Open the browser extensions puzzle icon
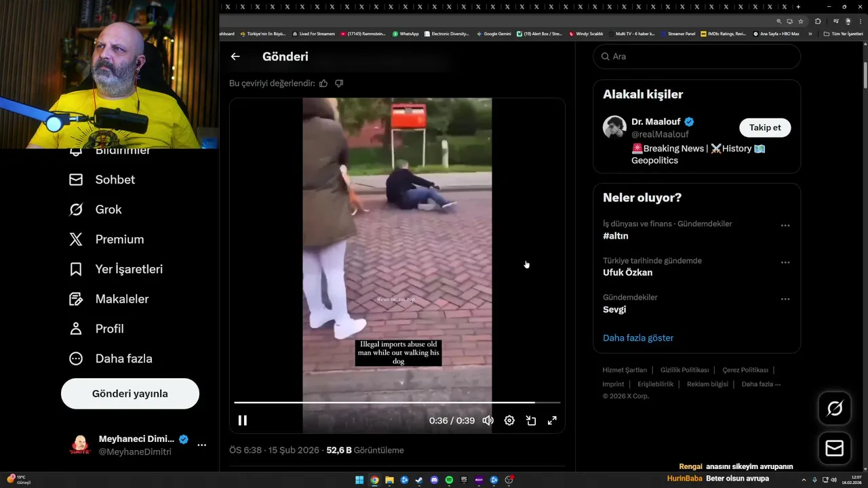The width and height of the screenshot is (868, 488). click(x=818, y=21)
